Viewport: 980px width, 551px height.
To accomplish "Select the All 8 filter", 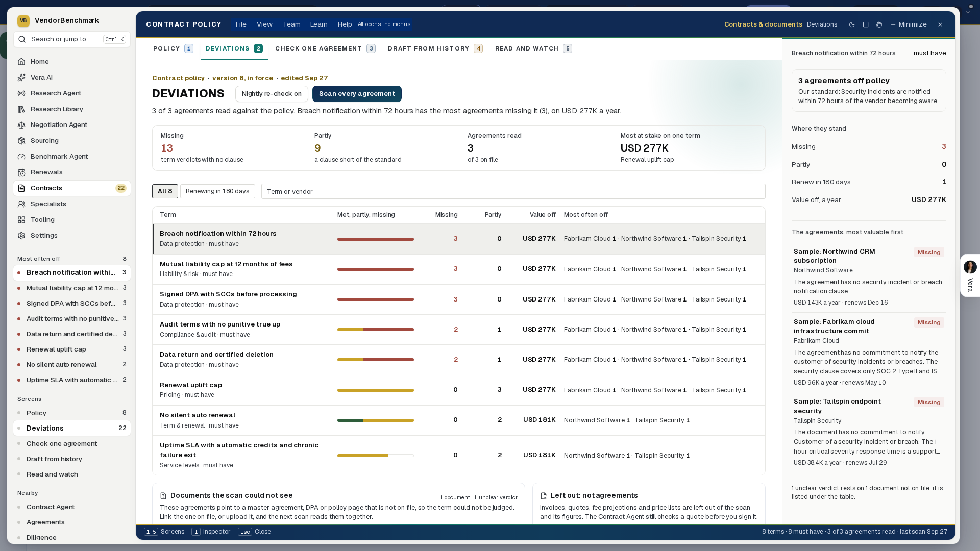I will [165, 191].
